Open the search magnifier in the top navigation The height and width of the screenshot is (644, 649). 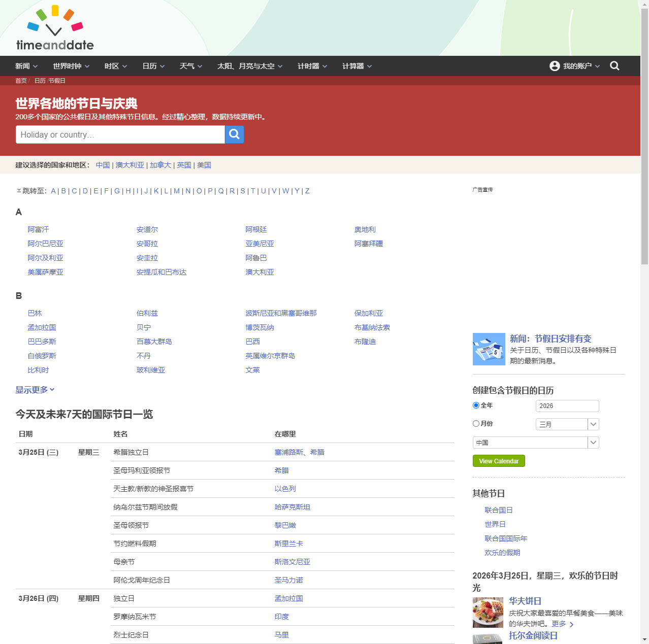(x=614, y=66)
